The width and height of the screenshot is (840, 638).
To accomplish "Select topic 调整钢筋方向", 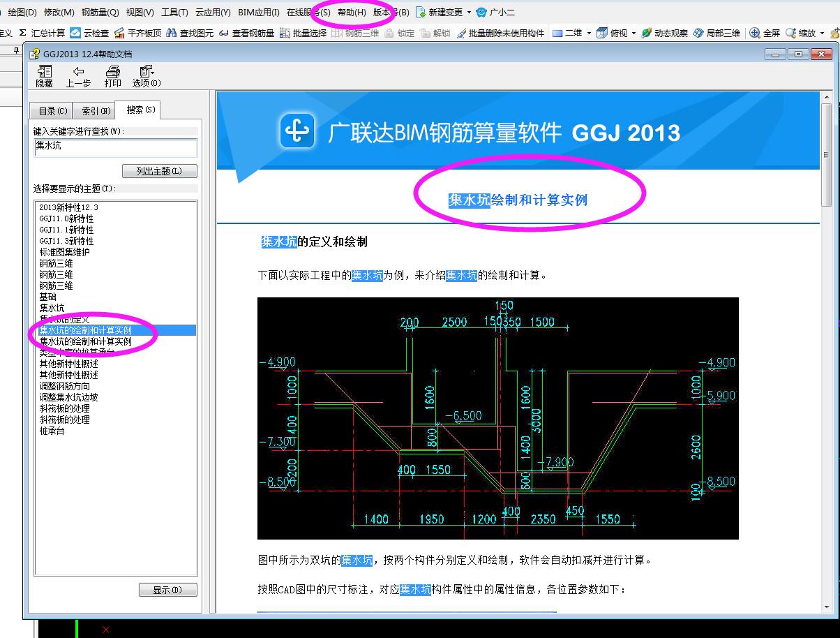I will pos(64,386).
